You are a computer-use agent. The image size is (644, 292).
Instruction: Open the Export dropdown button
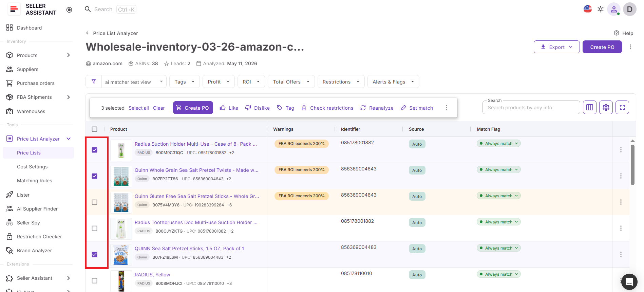pyautogui.click(x=557, y=47)
